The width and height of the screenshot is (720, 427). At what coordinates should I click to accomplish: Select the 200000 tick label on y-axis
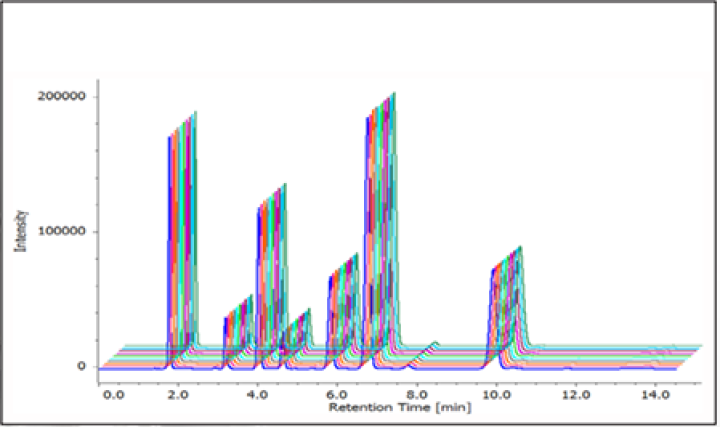click(63, 97)
